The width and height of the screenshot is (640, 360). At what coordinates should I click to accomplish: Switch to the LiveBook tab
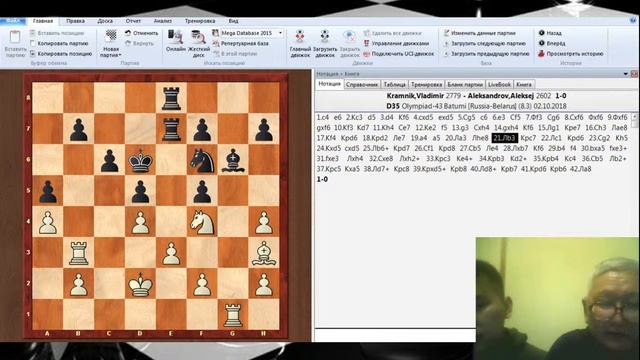click(499, 84)
